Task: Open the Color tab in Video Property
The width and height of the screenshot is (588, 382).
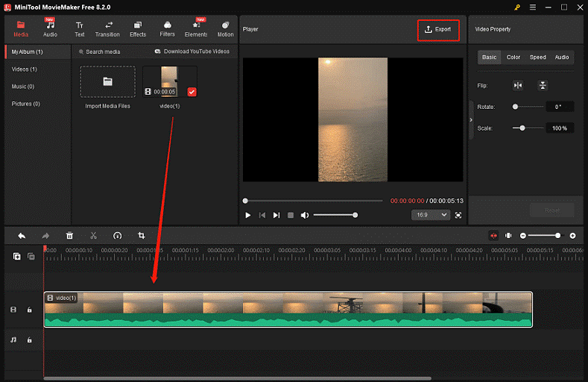Action: [x=513, y=57]
